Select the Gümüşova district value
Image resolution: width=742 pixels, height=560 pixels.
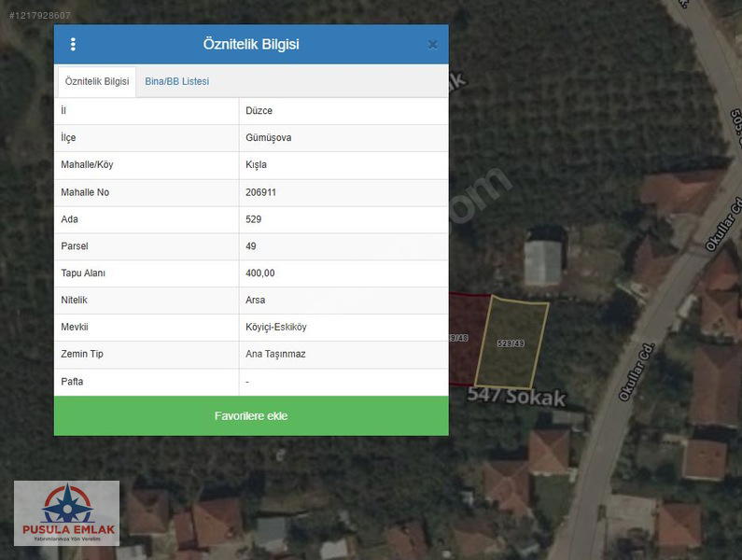coord(269,138)
